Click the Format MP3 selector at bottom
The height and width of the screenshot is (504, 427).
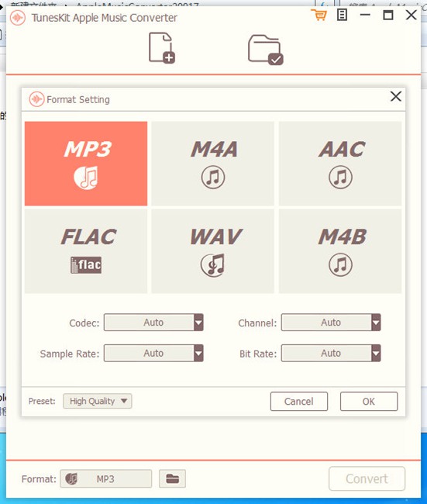pos(105,479)
